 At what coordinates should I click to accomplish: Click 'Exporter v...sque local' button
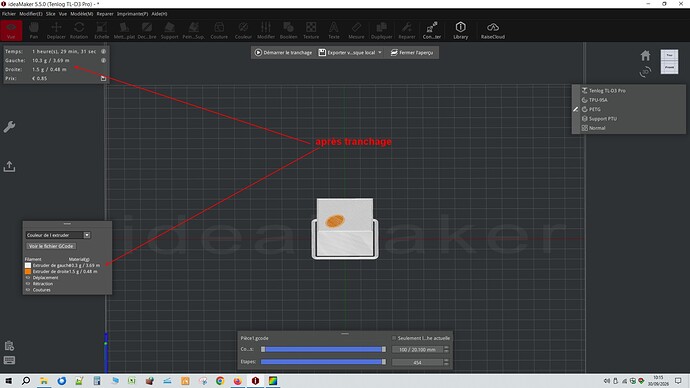pos(347,52)
